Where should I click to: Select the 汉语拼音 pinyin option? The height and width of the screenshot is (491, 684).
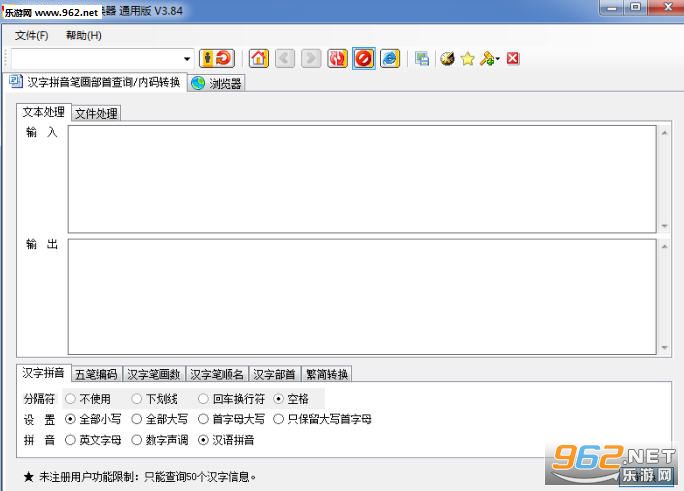pos(226,440)
